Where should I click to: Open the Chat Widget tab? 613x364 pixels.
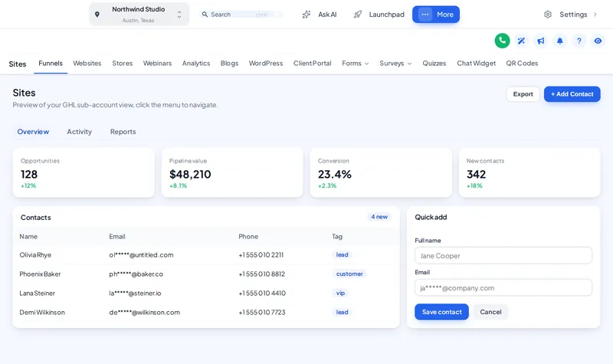click(476, 64)
